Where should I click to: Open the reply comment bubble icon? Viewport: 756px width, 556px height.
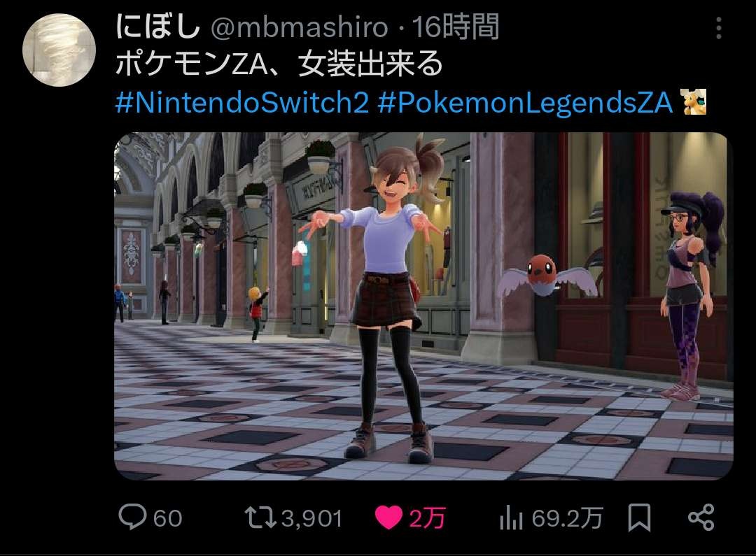coord(132,517)
